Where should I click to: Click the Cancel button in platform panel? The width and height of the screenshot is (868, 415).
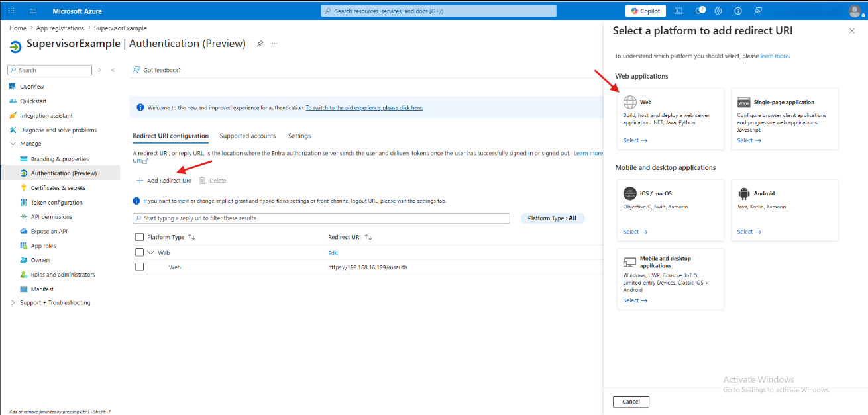click(x=631, y=402)
